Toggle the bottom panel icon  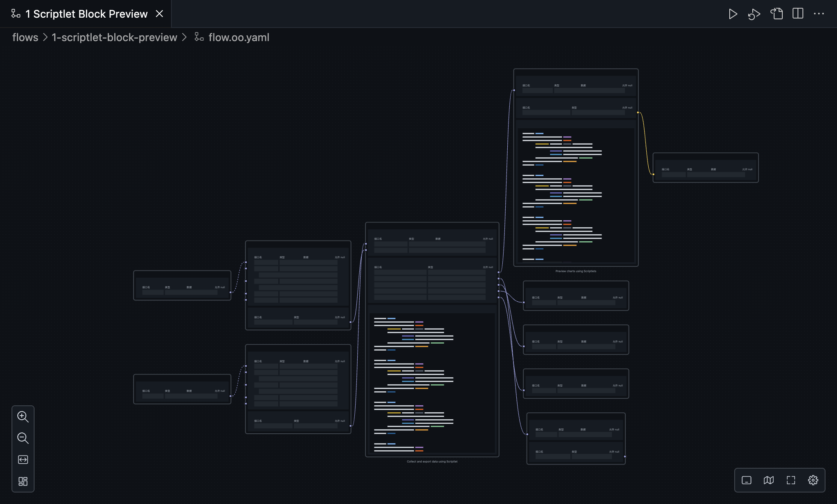[x=747, y=480]
